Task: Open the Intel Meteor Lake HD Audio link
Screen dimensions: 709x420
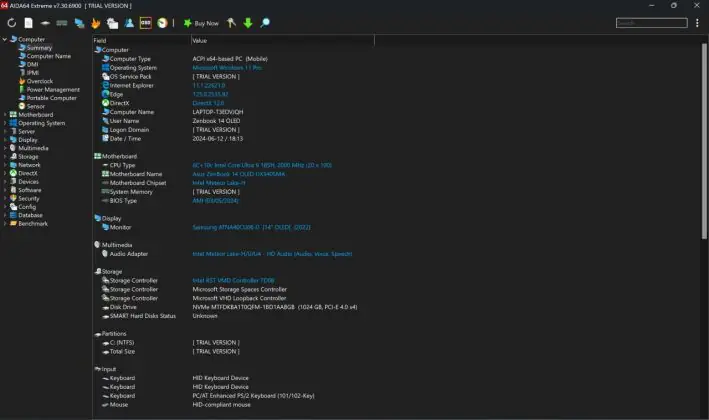Action: click(272, 254)
